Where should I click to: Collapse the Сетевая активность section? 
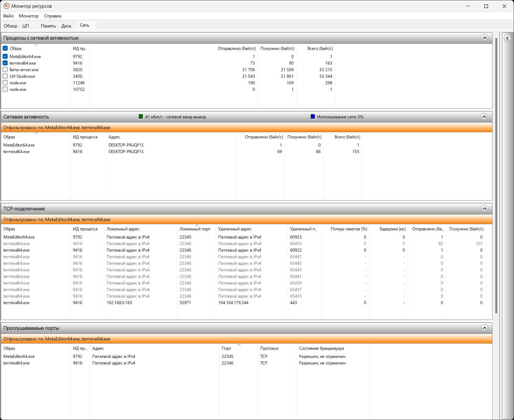(x=484, y=117)
